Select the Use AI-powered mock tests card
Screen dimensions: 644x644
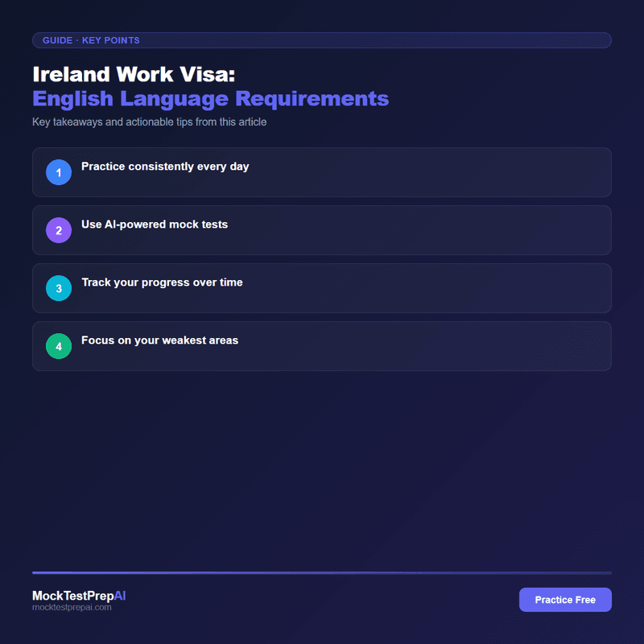click(322, 230)
